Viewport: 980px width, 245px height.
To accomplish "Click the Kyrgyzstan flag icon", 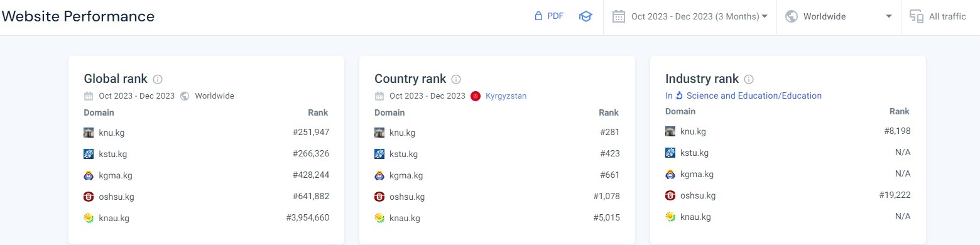I will click(476, 96).
